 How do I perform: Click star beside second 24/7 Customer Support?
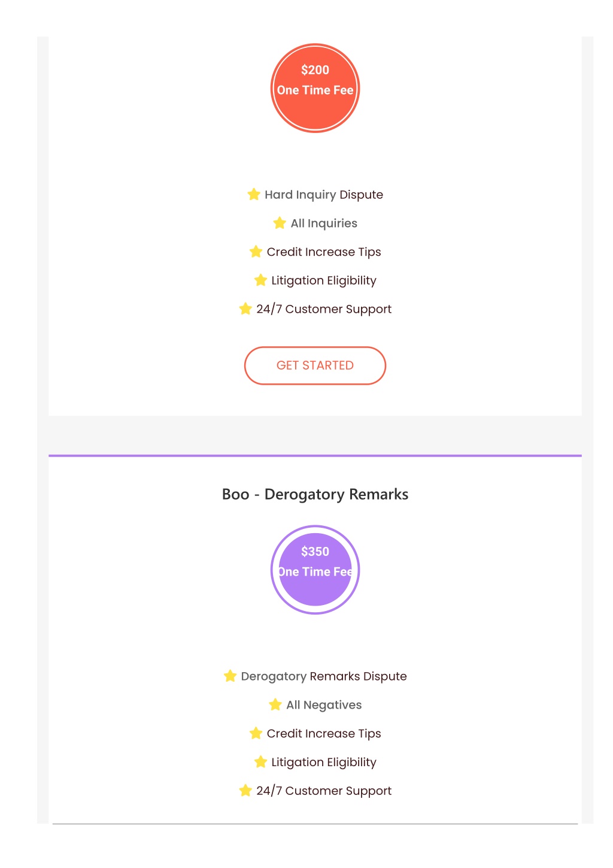(x=245, y=790)
